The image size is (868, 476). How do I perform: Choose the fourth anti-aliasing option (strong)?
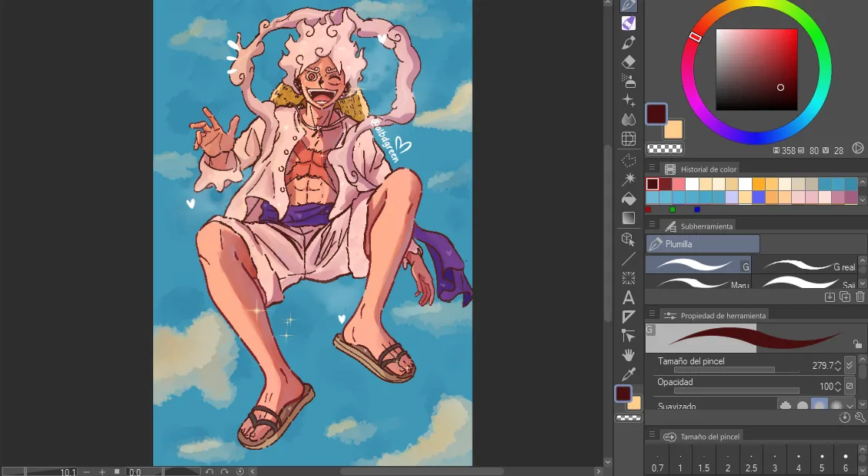tap(836, 406)
